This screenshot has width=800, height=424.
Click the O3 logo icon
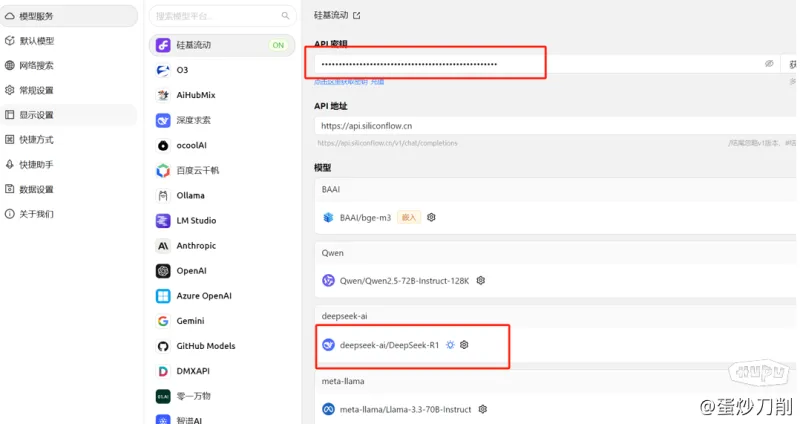(163, 70)
